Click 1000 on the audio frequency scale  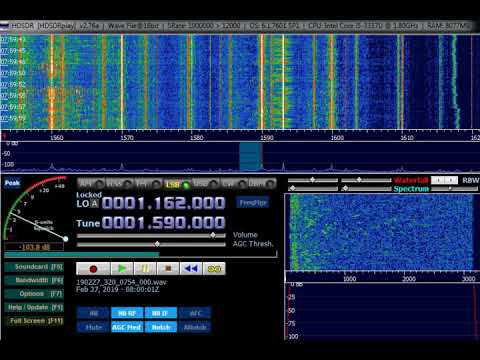click(349, 279)
